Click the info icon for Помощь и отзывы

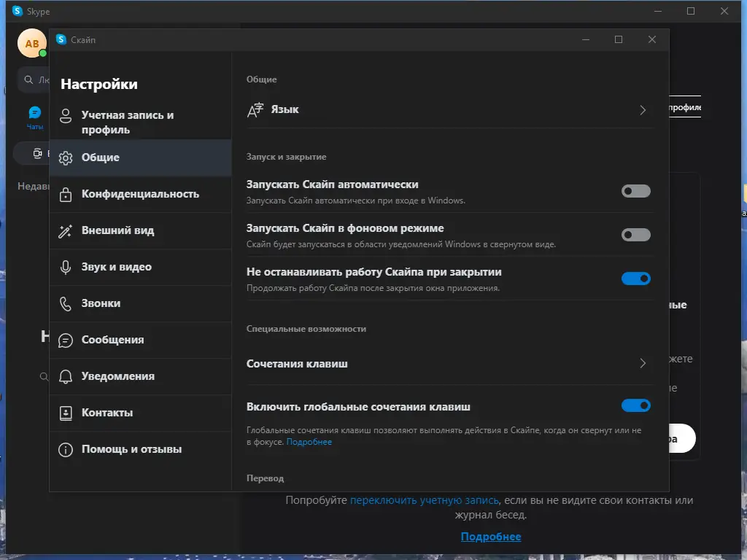coord(66,449)
